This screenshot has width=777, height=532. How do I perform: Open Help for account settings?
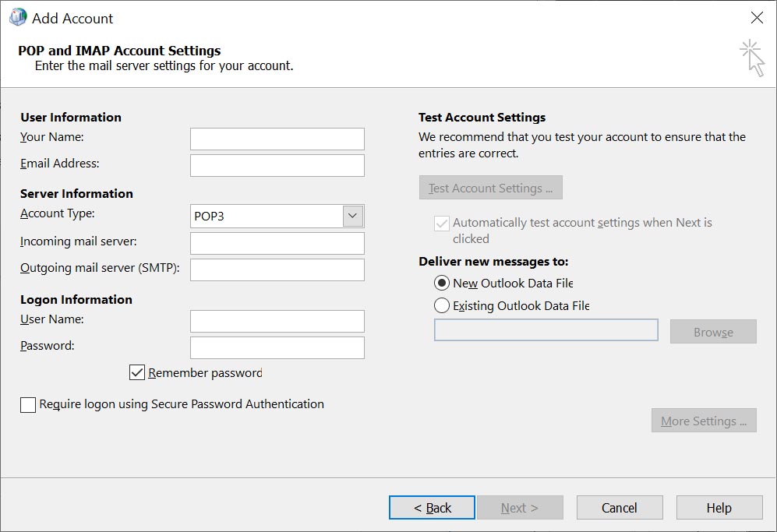[x=719, y=508]
